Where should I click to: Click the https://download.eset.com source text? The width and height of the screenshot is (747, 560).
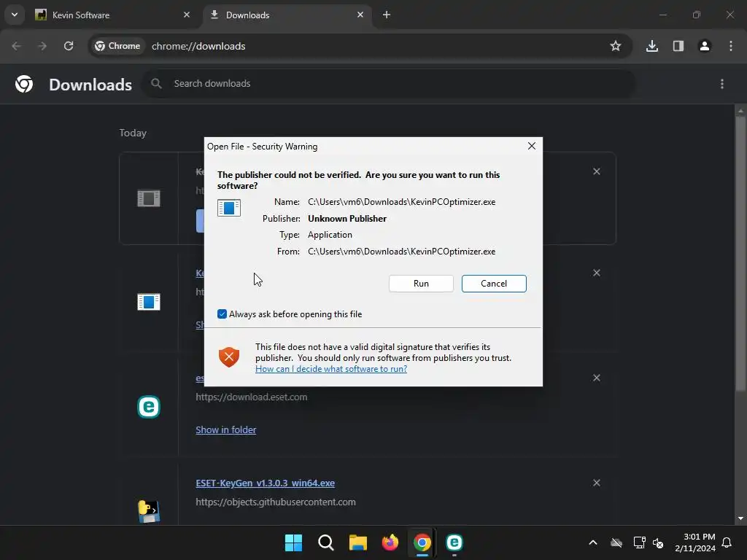click(x=252, y=397)
